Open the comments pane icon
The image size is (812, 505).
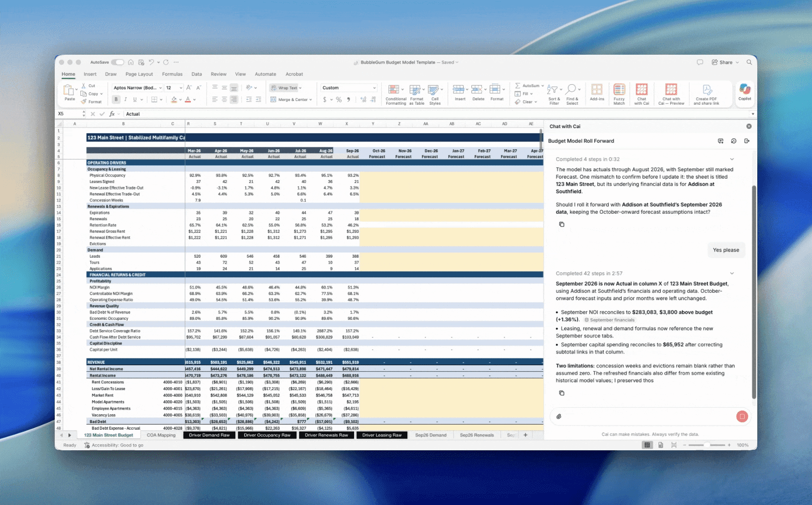pos(700,62)
